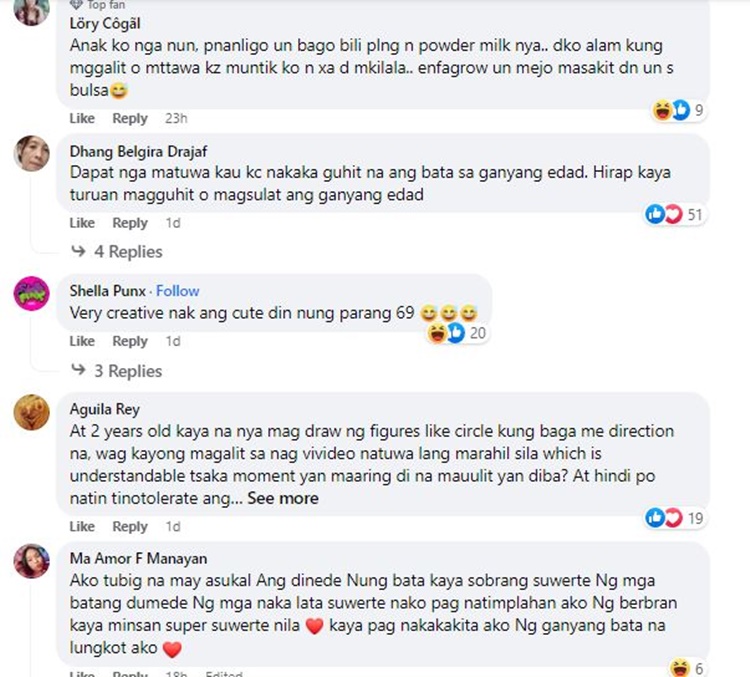The width and height of the screenshot is (750, 677).
Task: Like Dhang Belgira Drajaf's comment
Action: click(82, 223)
